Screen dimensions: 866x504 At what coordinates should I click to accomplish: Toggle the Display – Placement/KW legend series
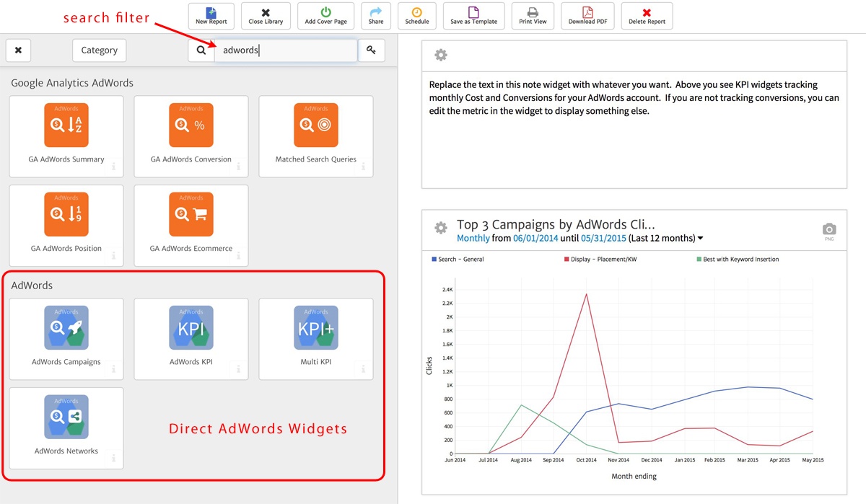point(600,259)
